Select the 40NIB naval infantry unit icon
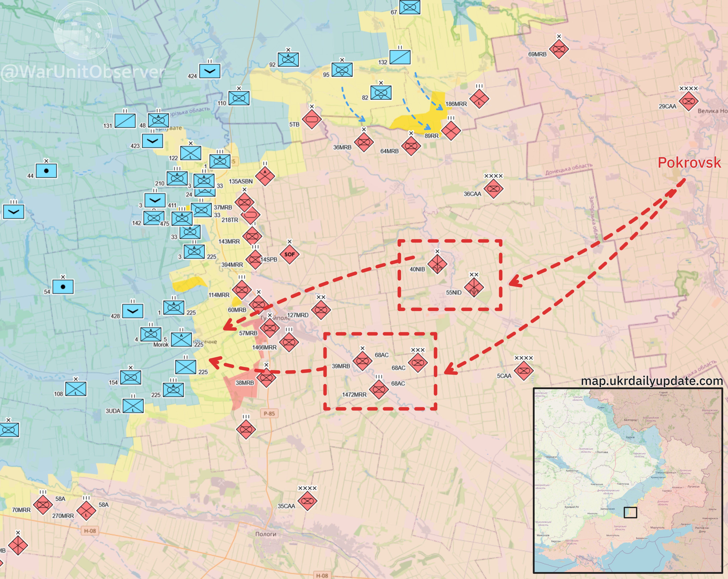The image size is (728, 579). 437,264
